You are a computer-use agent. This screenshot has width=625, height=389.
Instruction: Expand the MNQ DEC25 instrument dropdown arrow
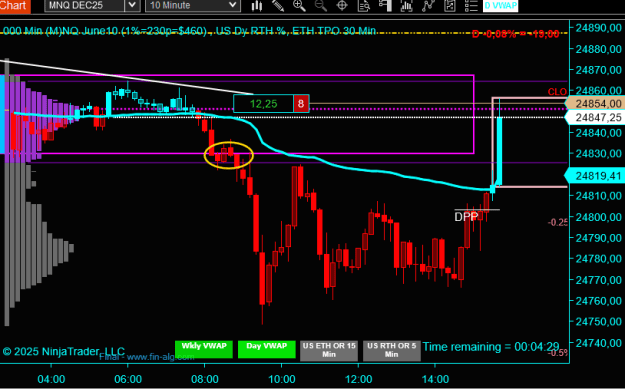coord(132,5)
